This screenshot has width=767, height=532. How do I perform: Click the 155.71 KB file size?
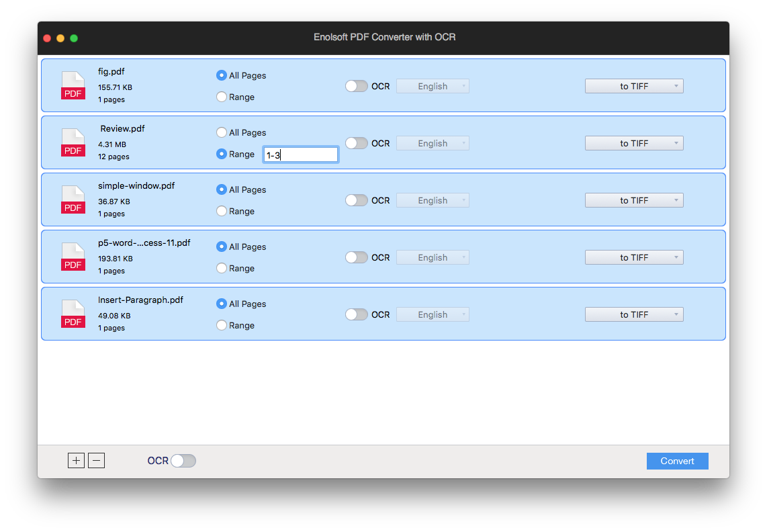(x=115, y=87)
